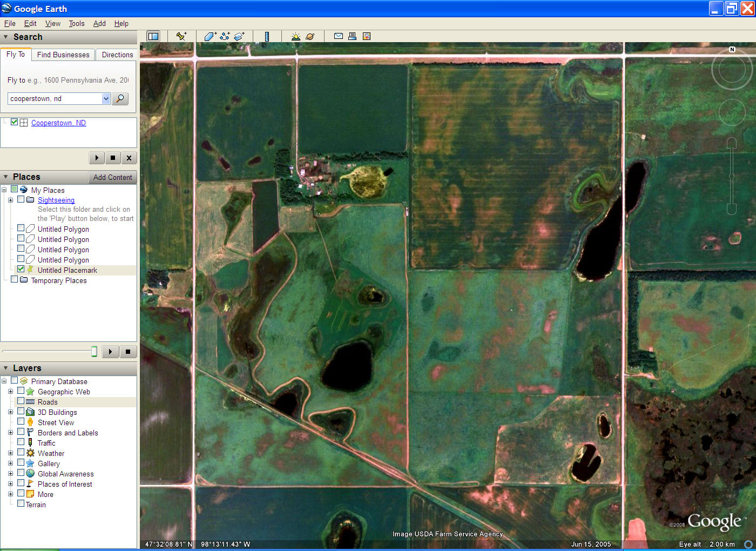This screenshot has height=551, width=756.
Task: Collapse the Layers panel triangle
Action: (6, 368)
